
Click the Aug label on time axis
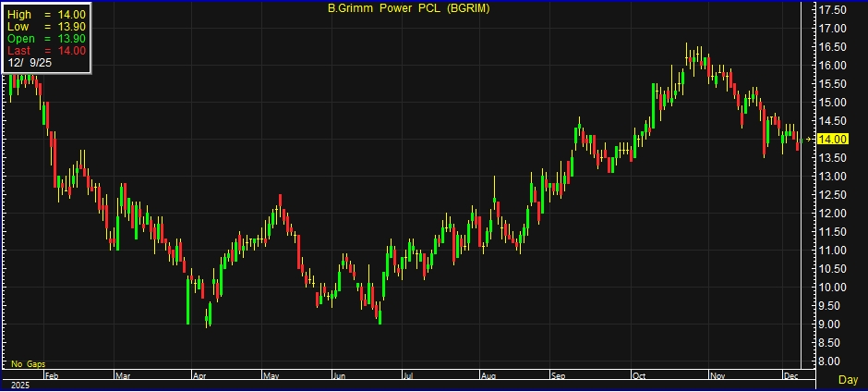488,376
